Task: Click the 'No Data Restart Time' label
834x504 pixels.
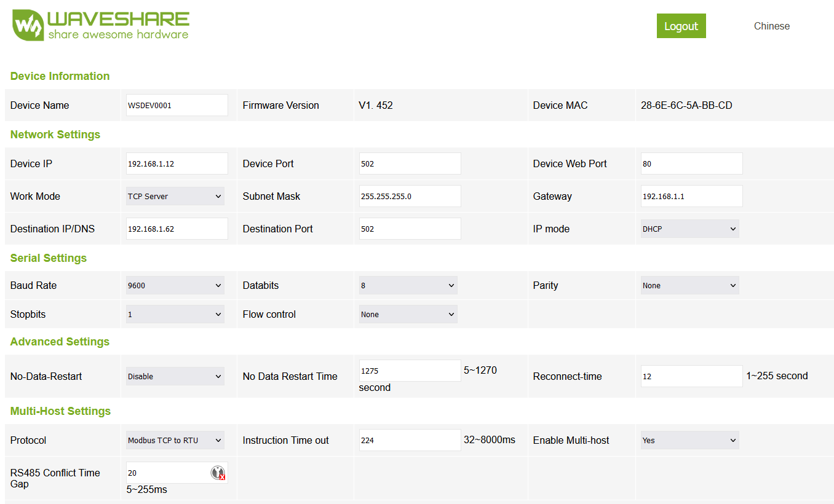Action: click(x=290, y=376)
